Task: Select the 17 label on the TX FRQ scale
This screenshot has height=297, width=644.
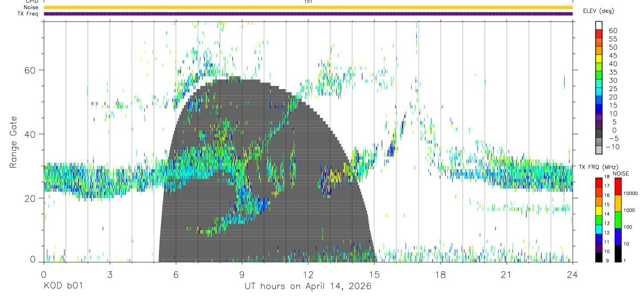Action: point(607,186)
